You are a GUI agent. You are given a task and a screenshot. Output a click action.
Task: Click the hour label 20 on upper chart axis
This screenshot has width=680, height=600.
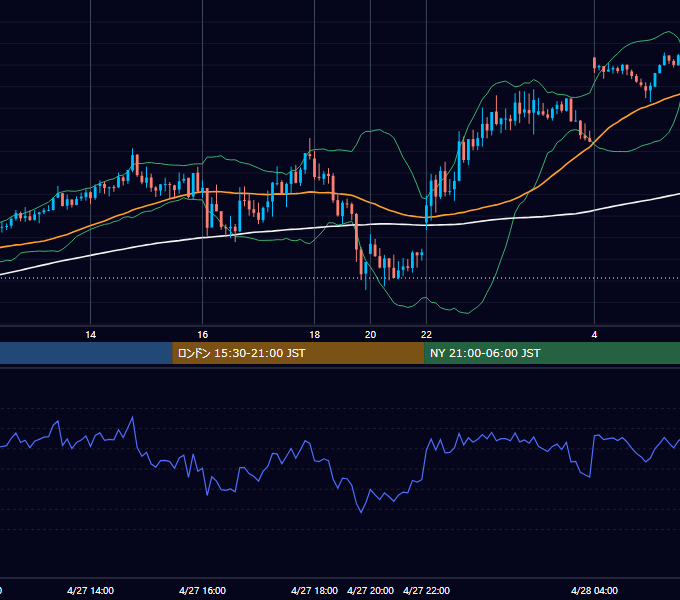tap(370, 335)
